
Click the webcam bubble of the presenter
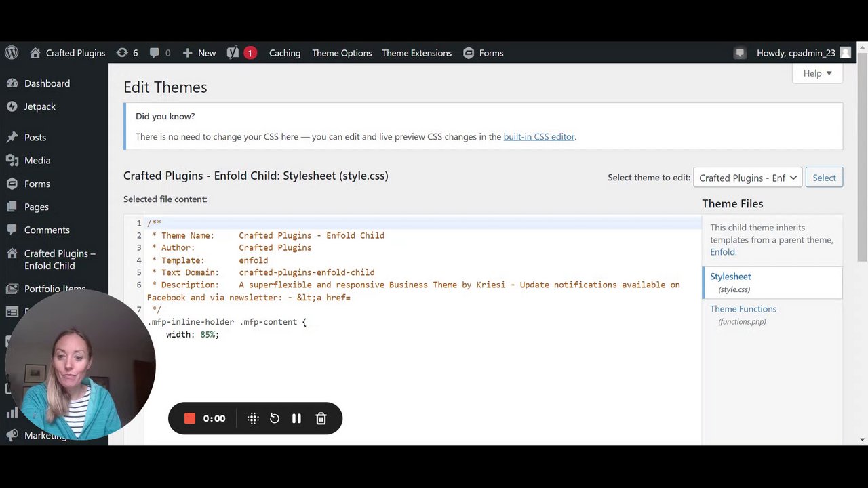(x=80, y=366)
